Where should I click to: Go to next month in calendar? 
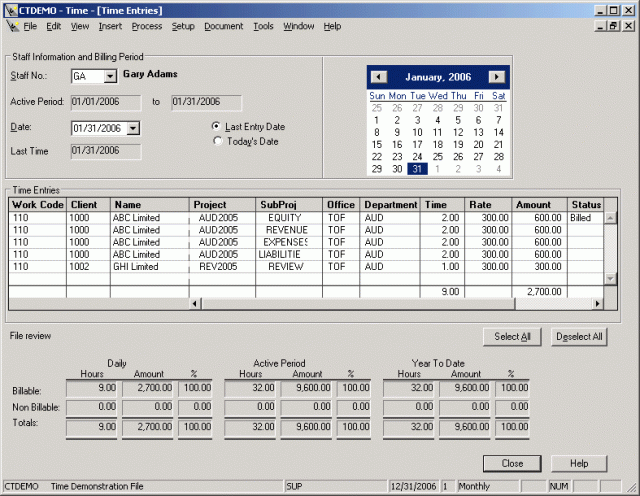(x=497, y=77)
